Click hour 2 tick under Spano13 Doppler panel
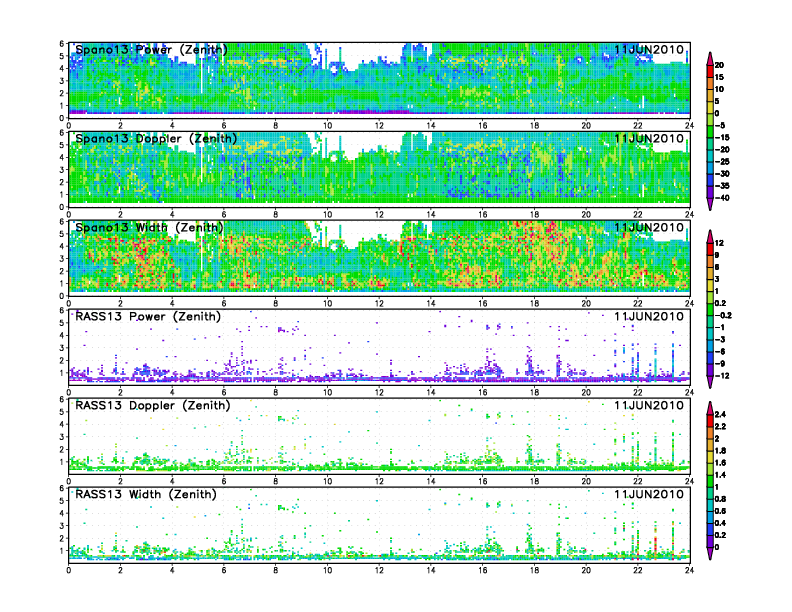Screen dimensions: 792x612 click(x=120, y=214)
